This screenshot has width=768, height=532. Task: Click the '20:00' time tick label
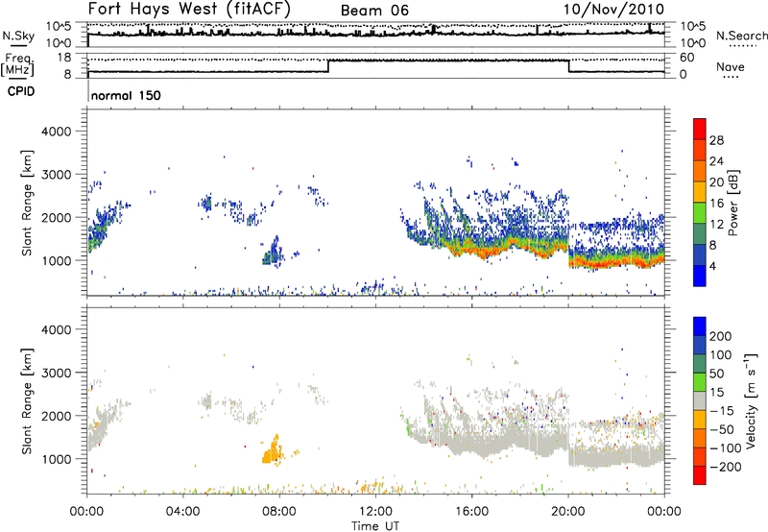click(x=568, y=512)
